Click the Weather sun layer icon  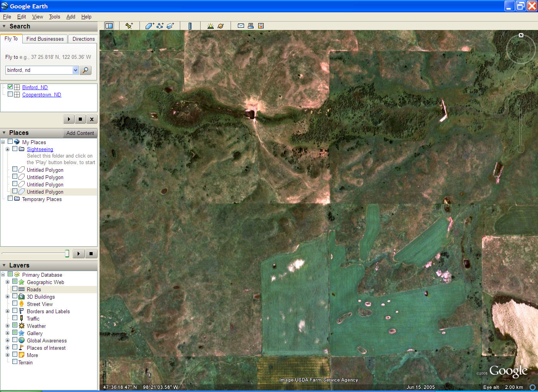pyautogui.click(x=22, y=326)
